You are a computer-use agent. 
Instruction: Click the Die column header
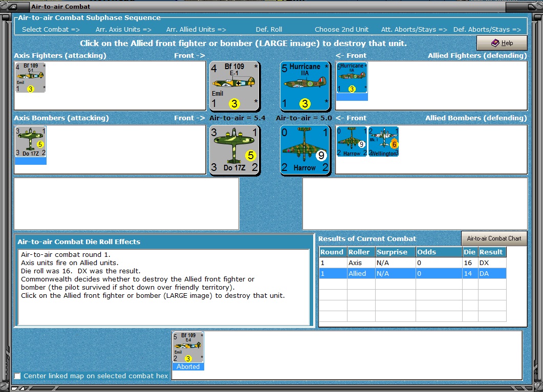[x=470, y=252]
